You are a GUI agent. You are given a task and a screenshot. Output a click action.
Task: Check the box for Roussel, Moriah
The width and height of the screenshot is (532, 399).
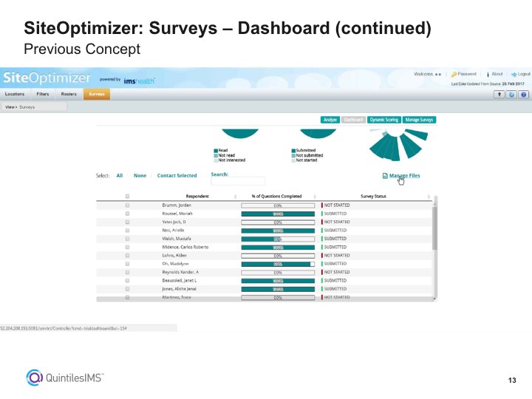[127, 214]
